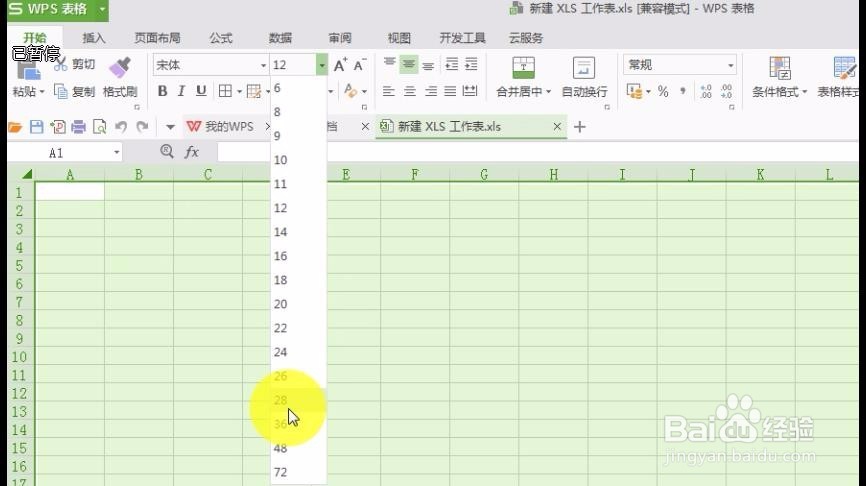Expand the Paste options arrow
The width and height of the screenshot is (866, 486).
[x=42, y=92]
